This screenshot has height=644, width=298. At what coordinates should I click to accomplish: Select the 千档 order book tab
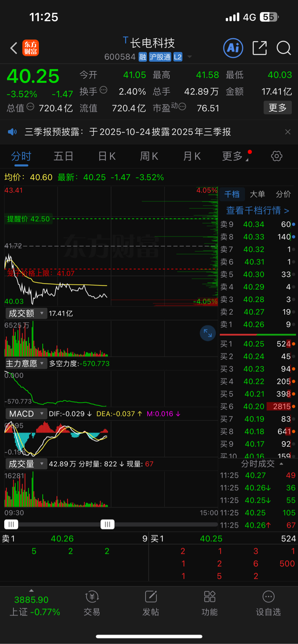[232, 194]
